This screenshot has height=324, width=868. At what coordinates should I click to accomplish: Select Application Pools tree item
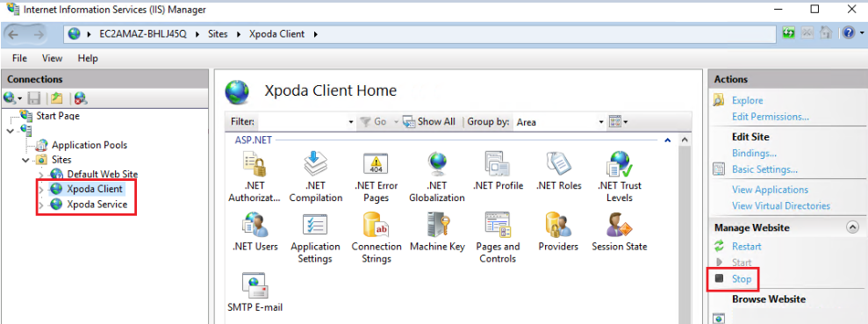click(90, 145)
